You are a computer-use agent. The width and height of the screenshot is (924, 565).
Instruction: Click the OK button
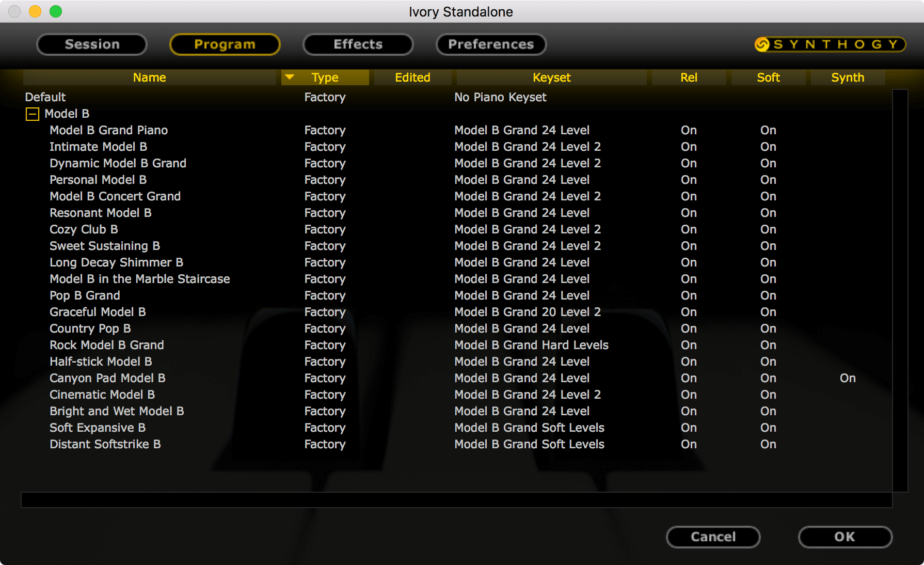point(845,537)
